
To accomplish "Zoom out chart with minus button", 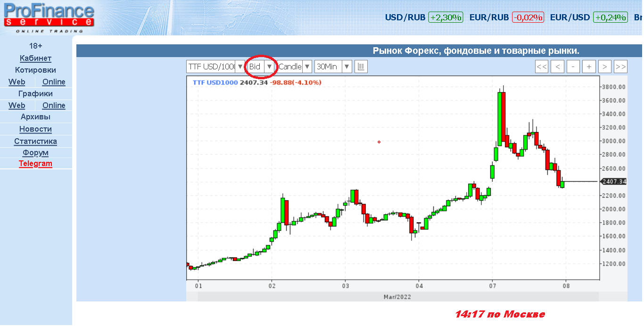I will click(573, 67).
